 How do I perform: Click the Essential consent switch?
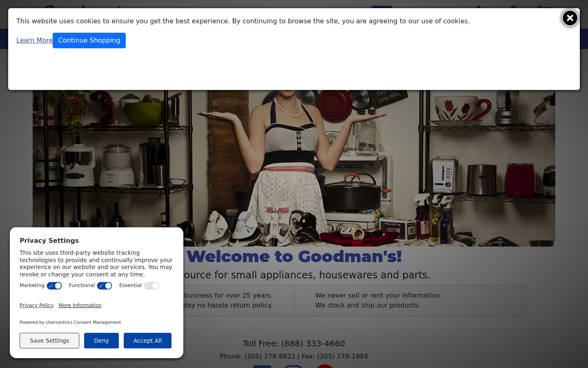point(151,286)
